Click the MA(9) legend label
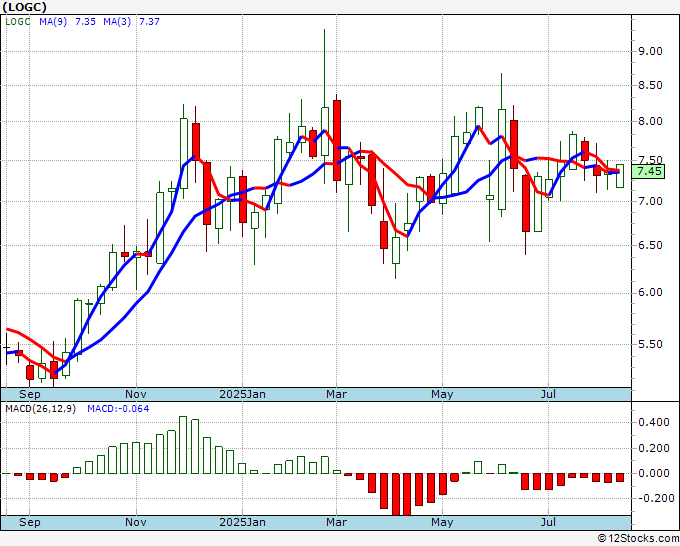 [x=53, y=22]
